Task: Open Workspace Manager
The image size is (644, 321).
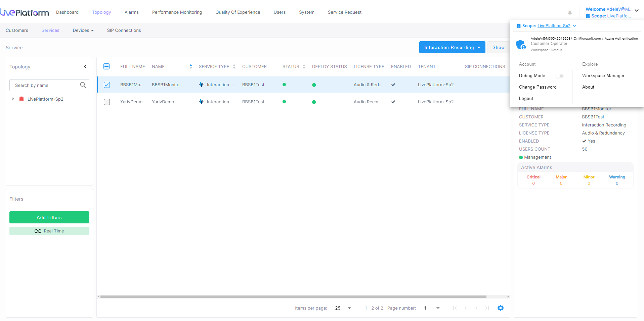Action: coord(603,75)
